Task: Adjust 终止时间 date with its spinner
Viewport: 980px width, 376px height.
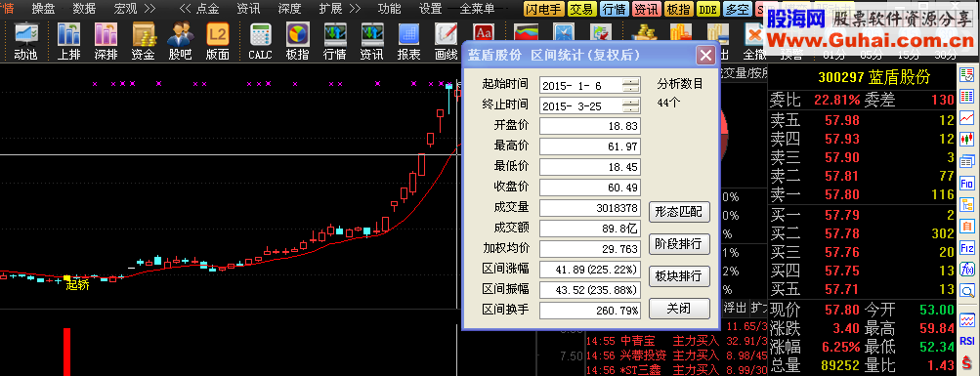Action: click(631, 105)
